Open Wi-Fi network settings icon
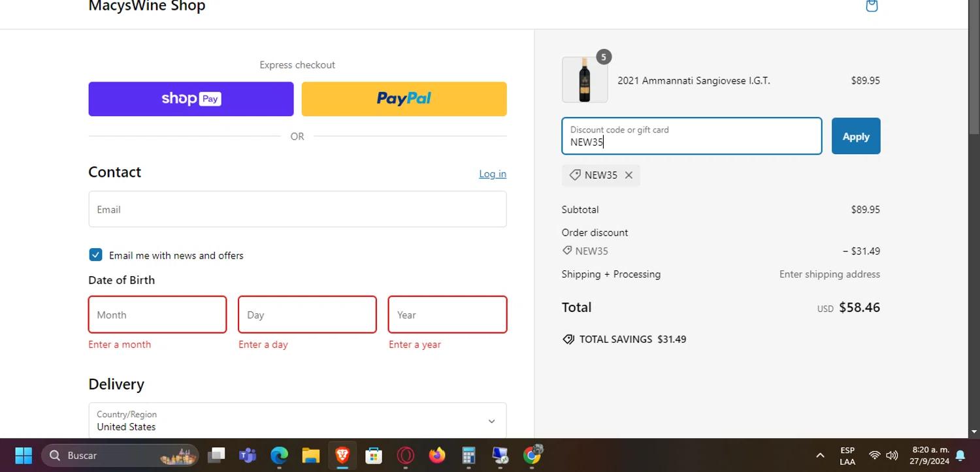Screen dimensions: 980x472 [x=874, y=455]
